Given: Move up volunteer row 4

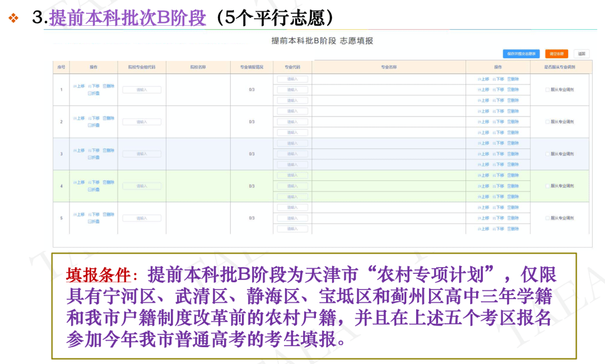Looking at the screenshot, I should pos(79,182).
